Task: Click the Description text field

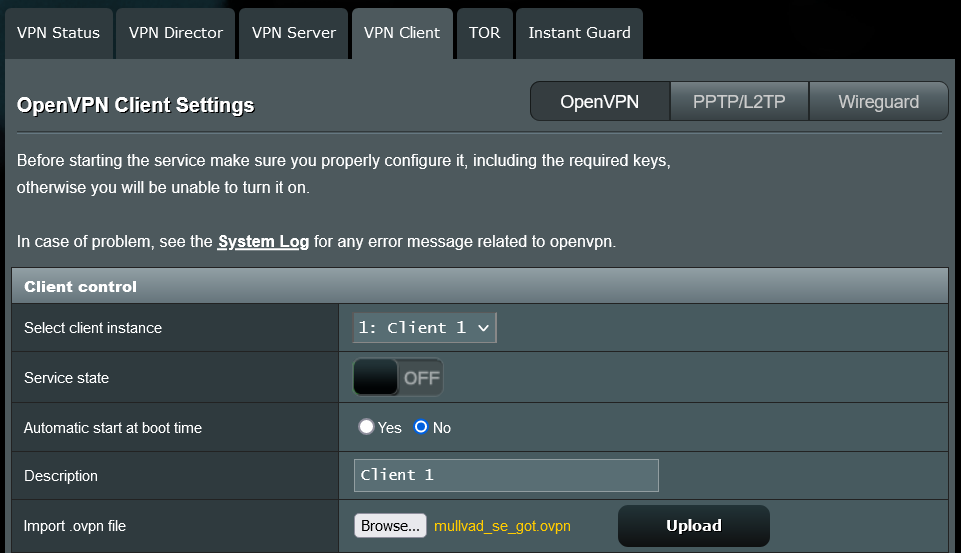Action: (506, 475)
